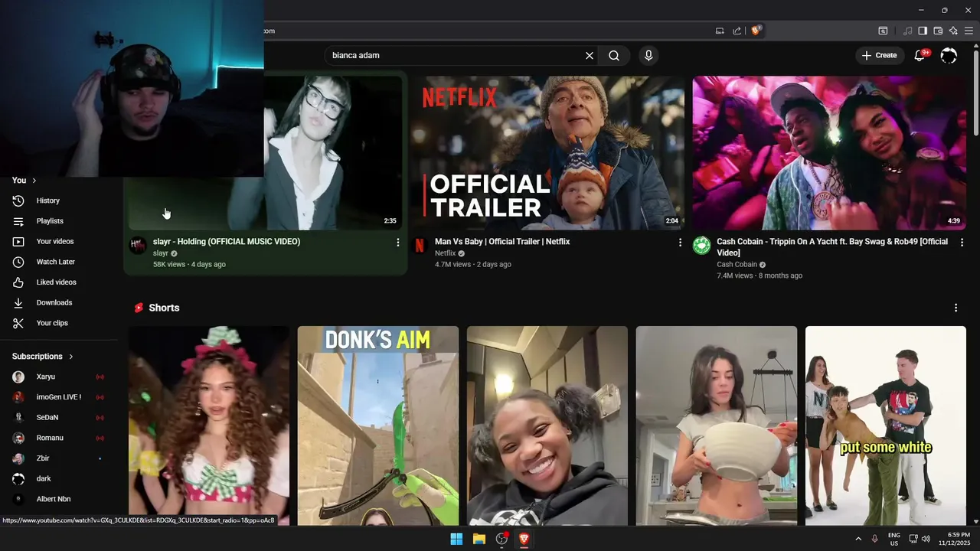
Task: Click the Netflix channel avatar
Action: pos(420,246)
